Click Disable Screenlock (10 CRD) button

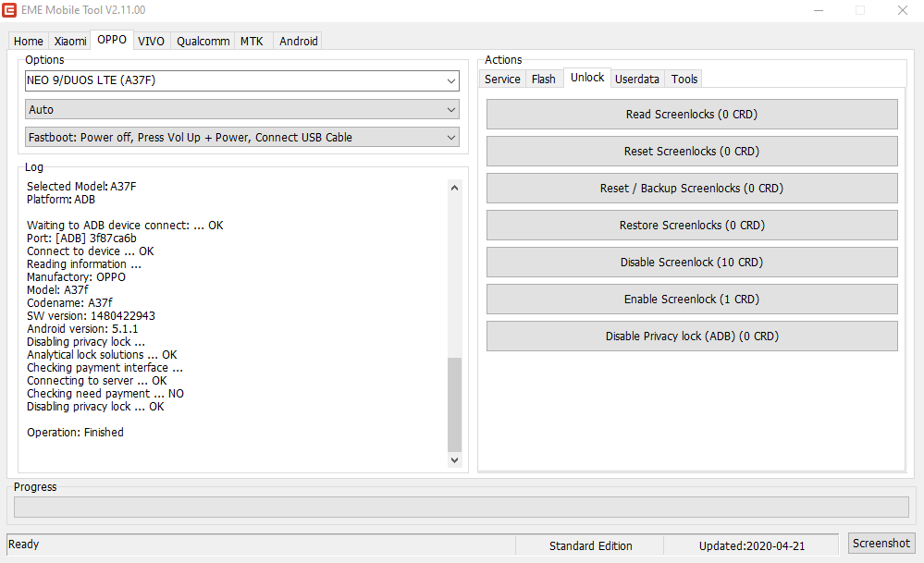(x=692, y=262)
